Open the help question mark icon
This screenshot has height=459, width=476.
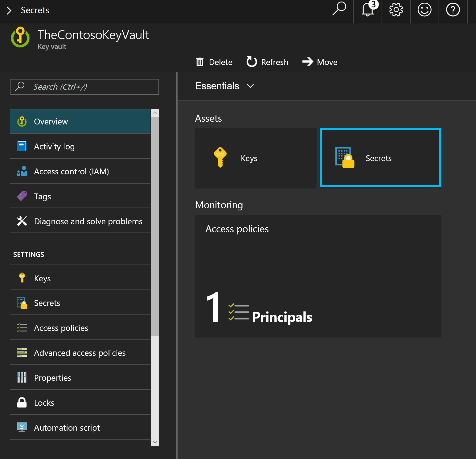click(453, 10)
